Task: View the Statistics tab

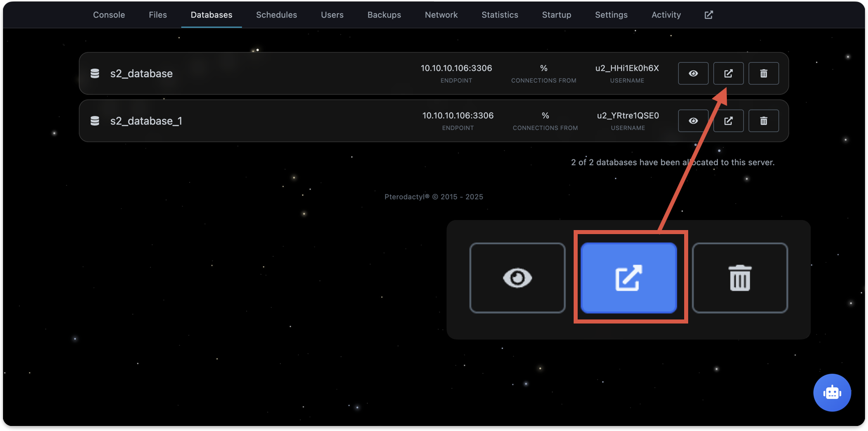Action: coord(500,15)
